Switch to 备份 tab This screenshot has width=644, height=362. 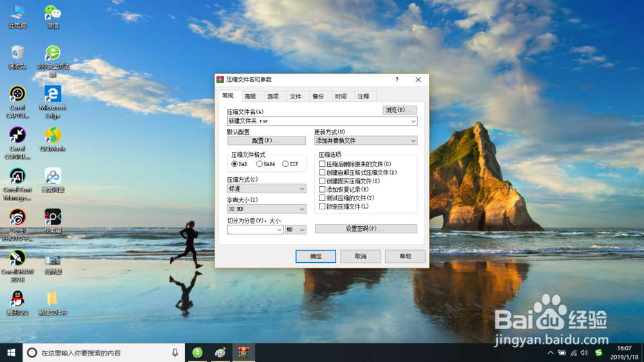318,97
